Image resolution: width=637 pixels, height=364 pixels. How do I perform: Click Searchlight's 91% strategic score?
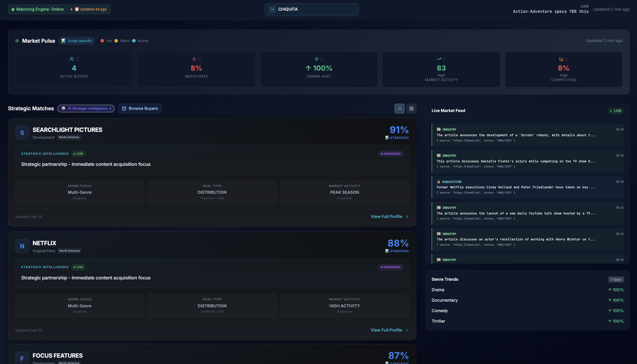[399, 130]
